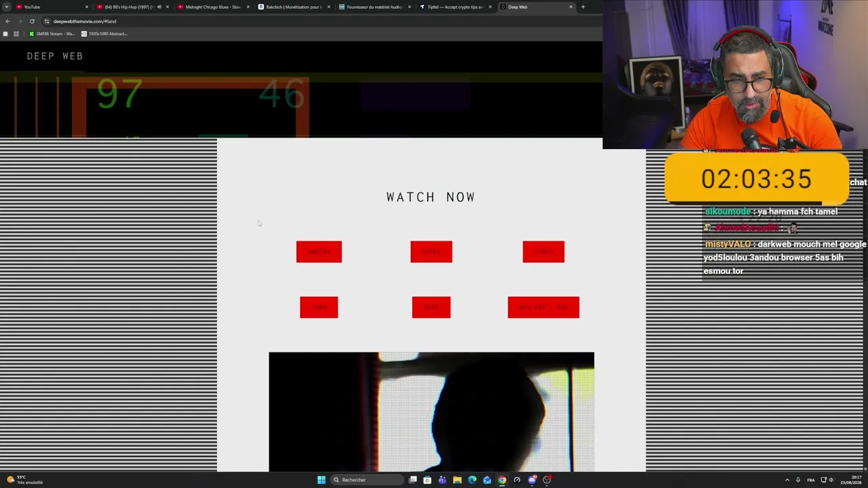This screenshot has width=868, height=488.
Task: Go forward to the next page
Action: [20, 21]
